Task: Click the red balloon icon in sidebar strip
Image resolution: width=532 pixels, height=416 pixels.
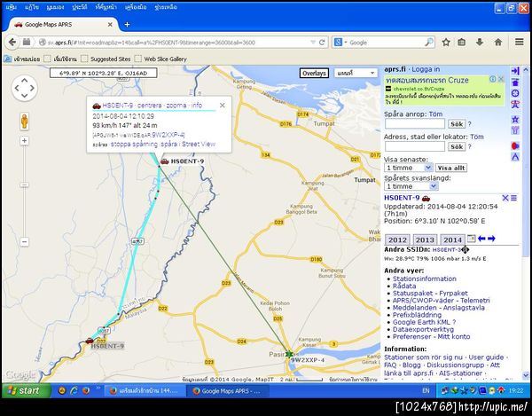Action: tap(515, 145)
